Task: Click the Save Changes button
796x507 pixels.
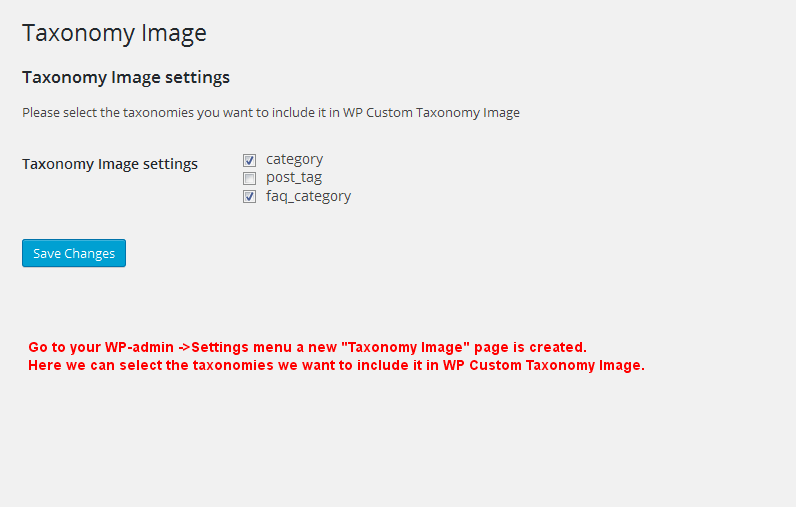Action: [74, 253]
